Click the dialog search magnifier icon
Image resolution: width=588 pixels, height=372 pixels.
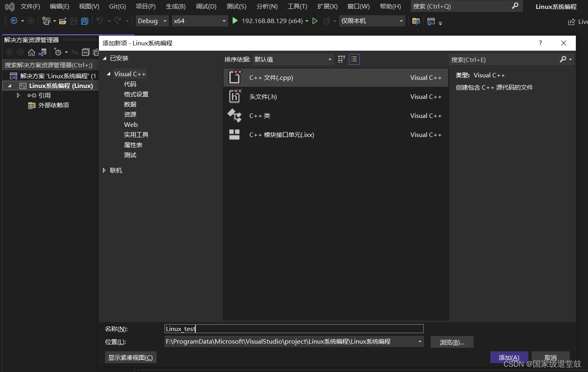[x=563, y=59]
